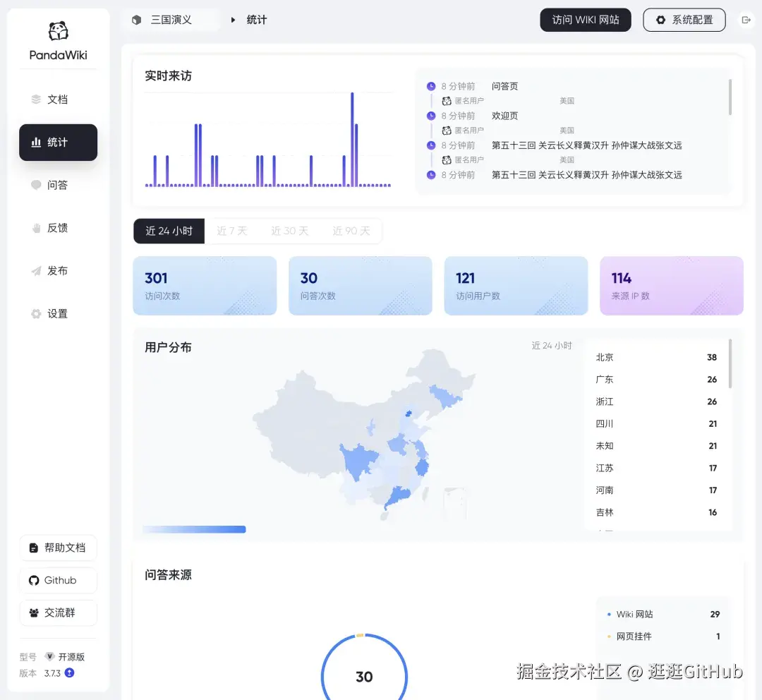Image resolution: width=762 pixels, height=700 pixels.
Task: Click the PandaWiki panda logo
Action: (x=58, y=32)
